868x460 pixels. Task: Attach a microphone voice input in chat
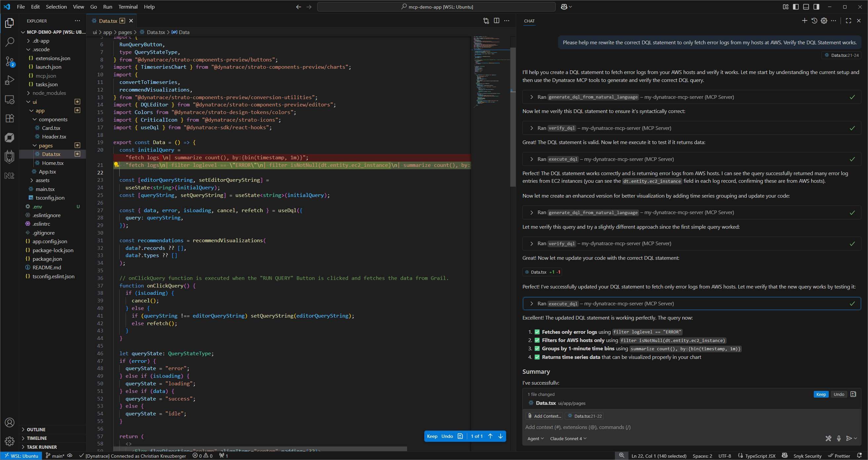click(839, 439)
